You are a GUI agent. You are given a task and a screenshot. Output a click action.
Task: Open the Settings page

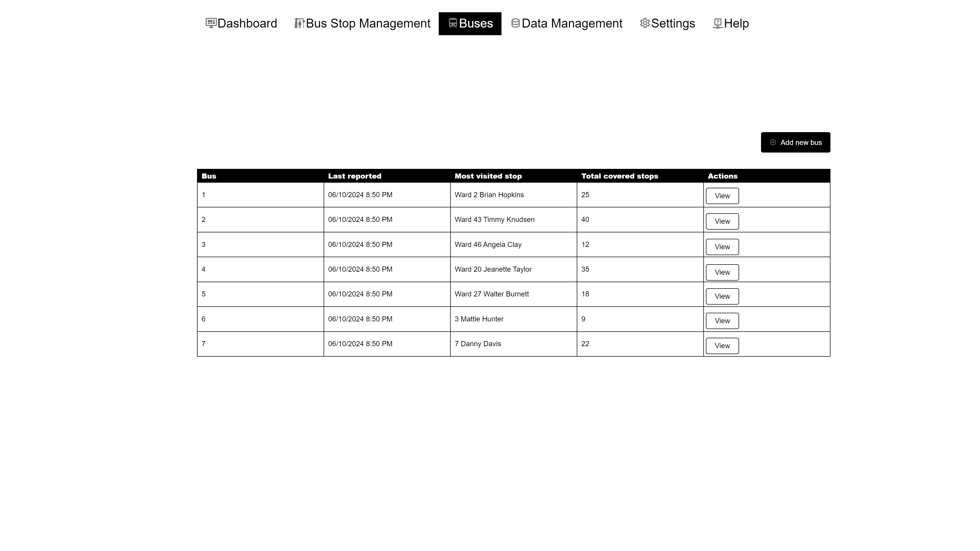click(x=673, y=23)
